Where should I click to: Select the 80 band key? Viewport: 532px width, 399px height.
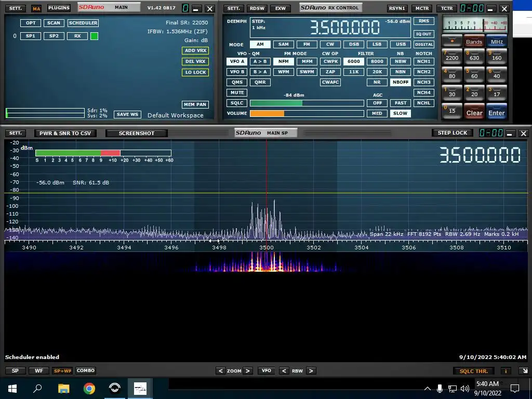click(452, 75)
